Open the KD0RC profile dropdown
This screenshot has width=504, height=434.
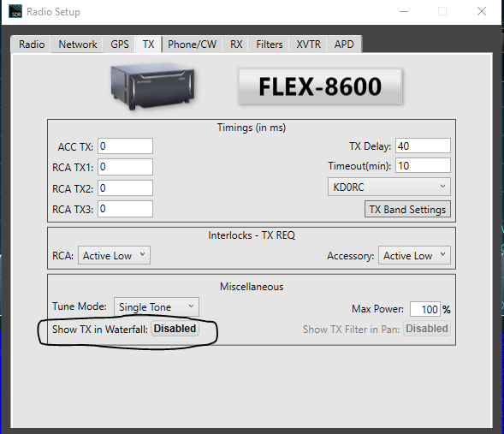tap(389, 187)
